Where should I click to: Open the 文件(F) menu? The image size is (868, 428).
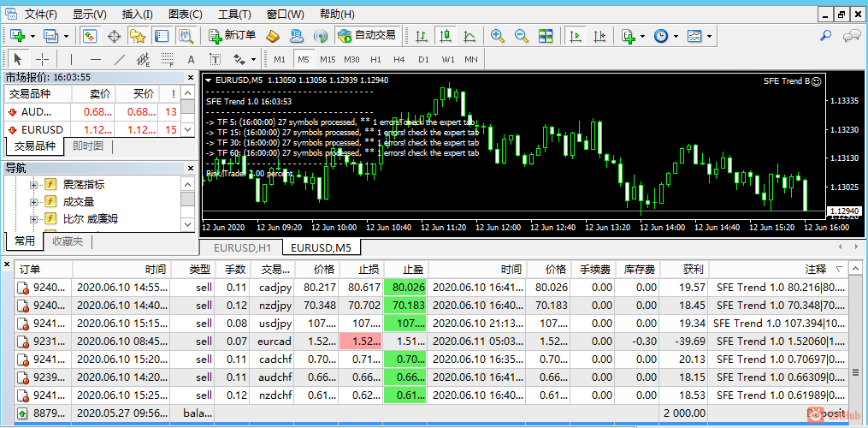click(x=41, y=14)
